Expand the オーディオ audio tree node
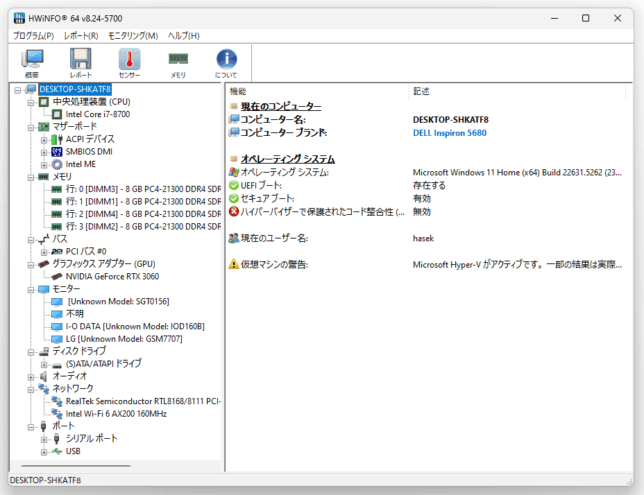This screenshot has height=495, width=644. (x=31, y=376)
